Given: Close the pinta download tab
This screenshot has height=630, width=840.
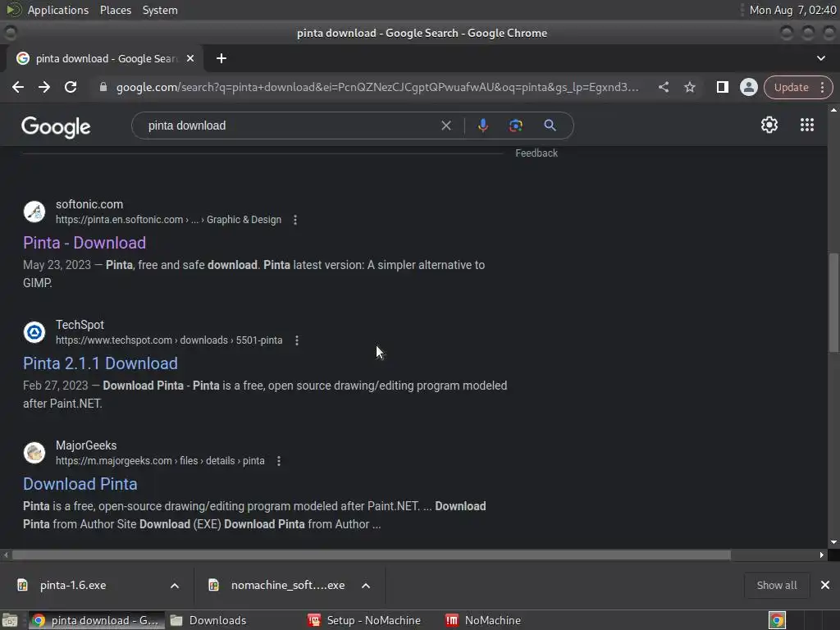Looking at the screenshot, I should tap(190, 58).
